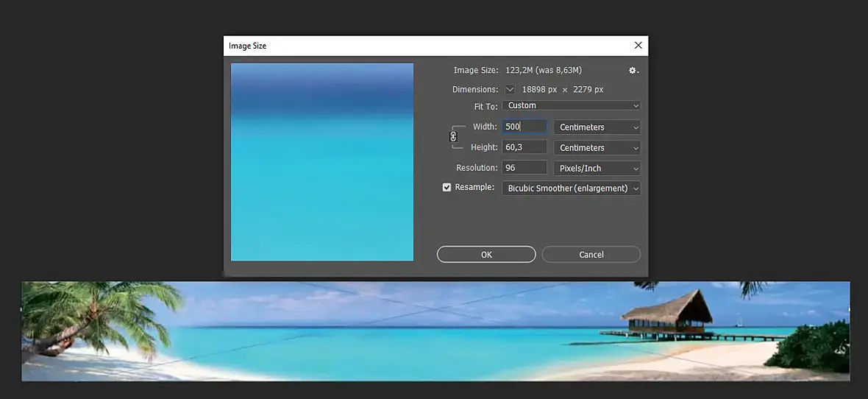Screen dimensions: 868x399
Task: Open the Image Size gear settings menu
Action: click(633, 71)
